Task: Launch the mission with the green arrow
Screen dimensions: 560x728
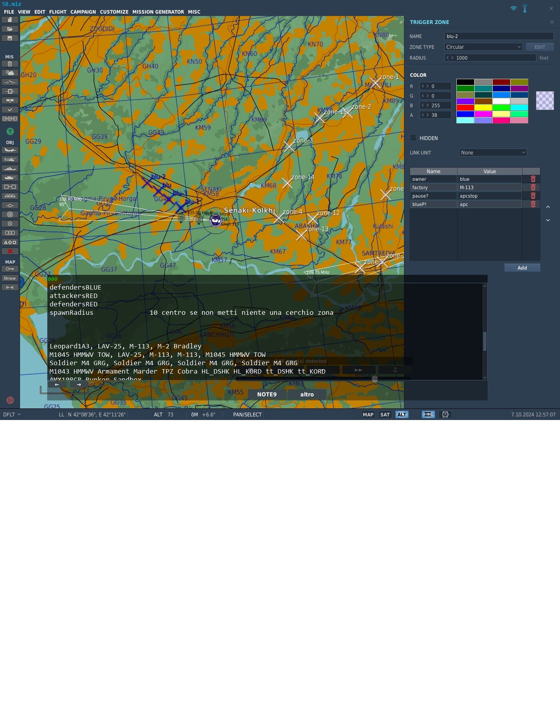Action: point(10,131)
